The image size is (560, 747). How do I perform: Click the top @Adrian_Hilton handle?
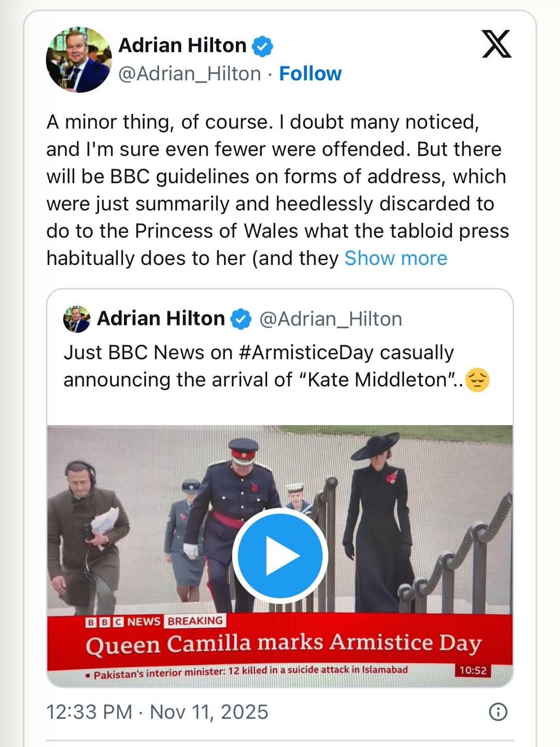190,74
